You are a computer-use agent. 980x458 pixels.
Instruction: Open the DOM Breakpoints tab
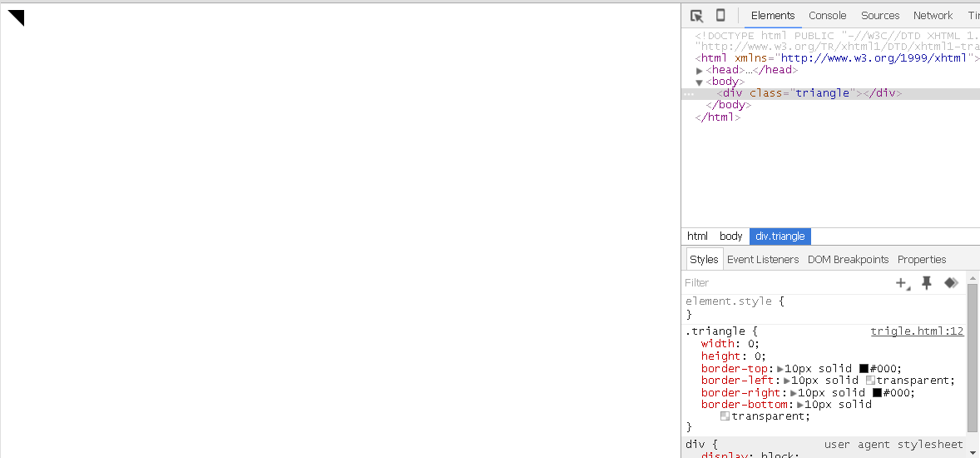[848, 259]
